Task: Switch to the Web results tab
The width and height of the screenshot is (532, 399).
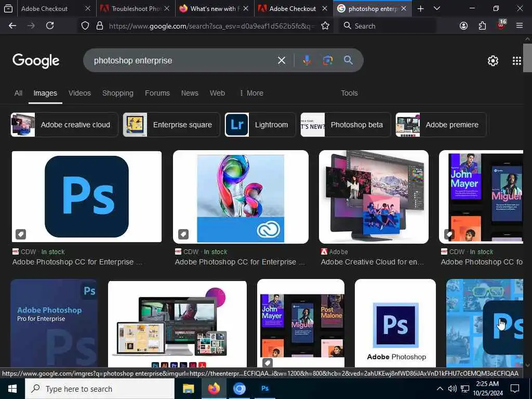Action: click(x=217, y=93)
